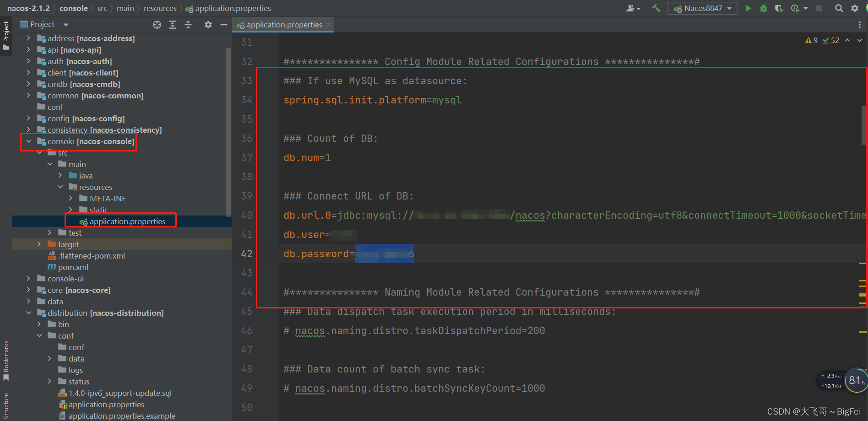Viewport: 868px width, 421px height.
Task: Click the 9 warnings indicator
Action: tap(811, 40)
